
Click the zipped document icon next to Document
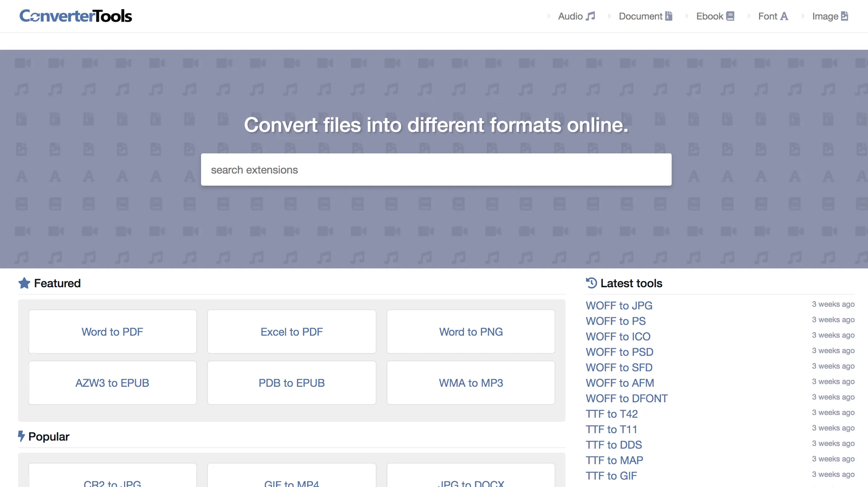click(x=668, y=16)
